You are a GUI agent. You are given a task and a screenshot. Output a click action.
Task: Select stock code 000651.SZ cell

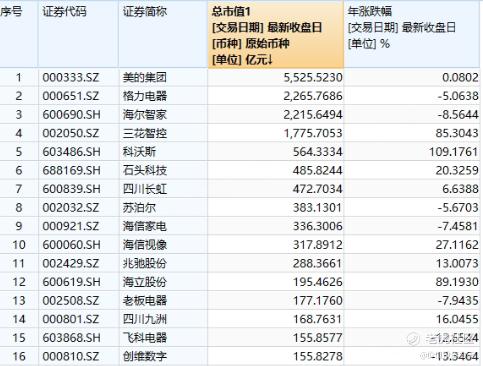[78, 96]
